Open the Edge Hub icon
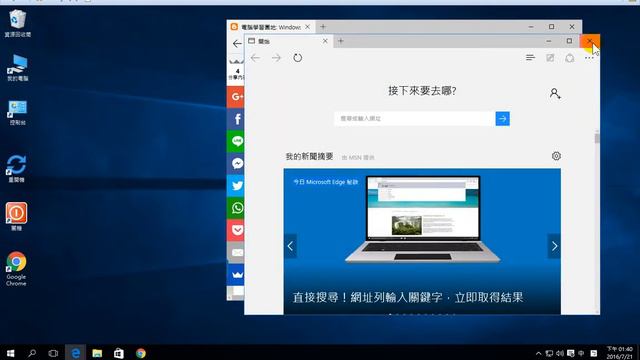This screenshot has width=640, height=360. [530, 58]
